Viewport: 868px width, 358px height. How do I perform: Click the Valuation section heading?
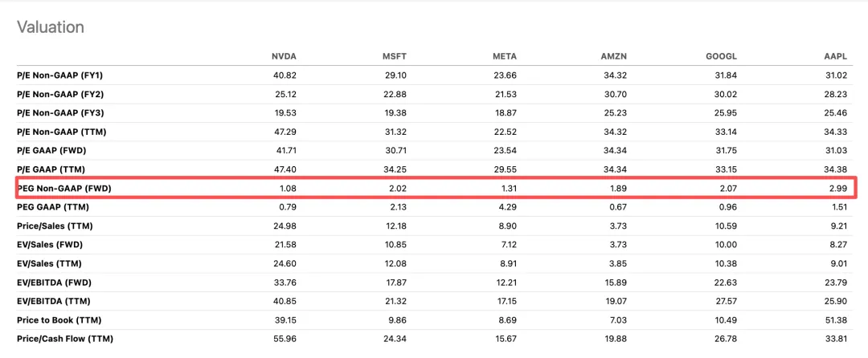pyautogui.click(x=51, y=27)
